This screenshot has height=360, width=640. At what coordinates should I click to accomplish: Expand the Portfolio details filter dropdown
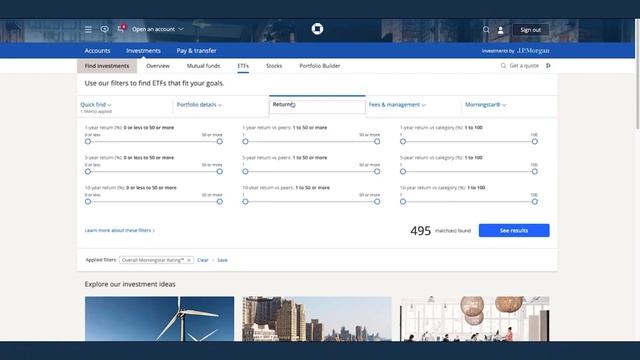(199, 105)
